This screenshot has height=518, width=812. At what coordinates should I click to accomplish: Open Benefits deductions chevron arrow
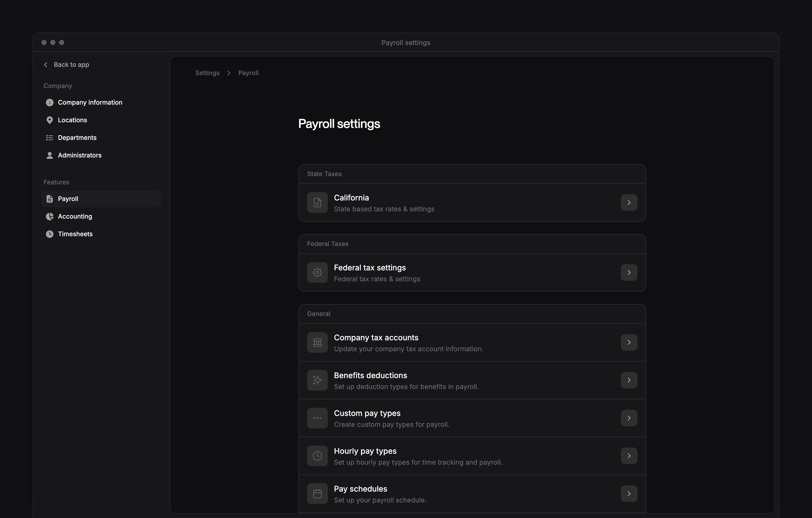(x=629, y=380)
